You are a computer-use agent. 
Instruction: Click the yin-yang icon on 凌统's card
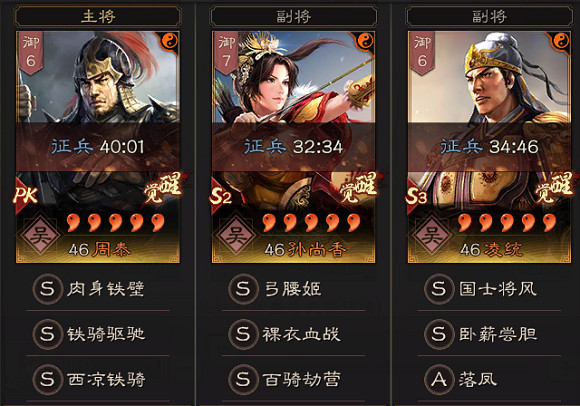[561, 41]
